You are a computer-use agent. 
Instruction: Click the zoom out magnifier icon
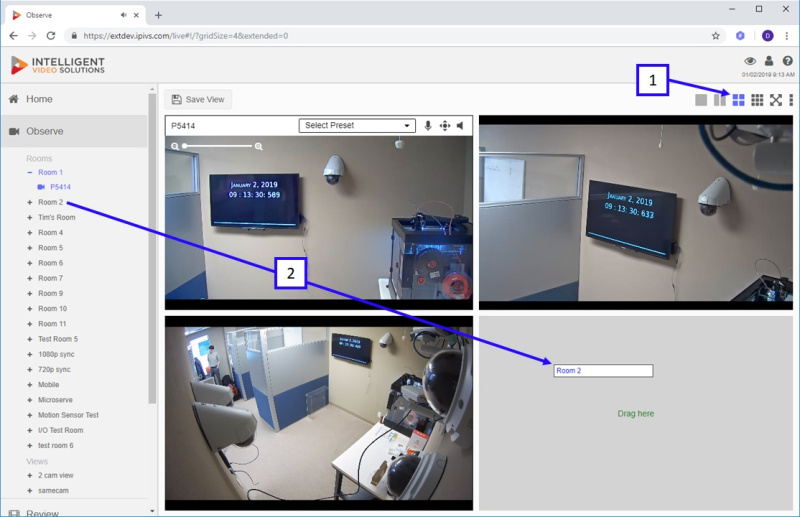pyautogui.click(x=175, y=146)
